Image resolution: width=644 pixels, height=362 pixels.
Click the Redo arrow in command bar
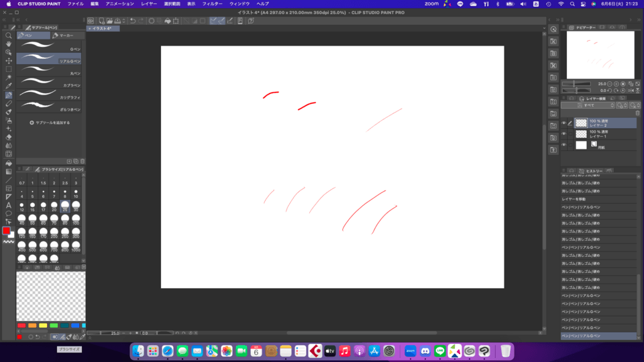[141, 21]
